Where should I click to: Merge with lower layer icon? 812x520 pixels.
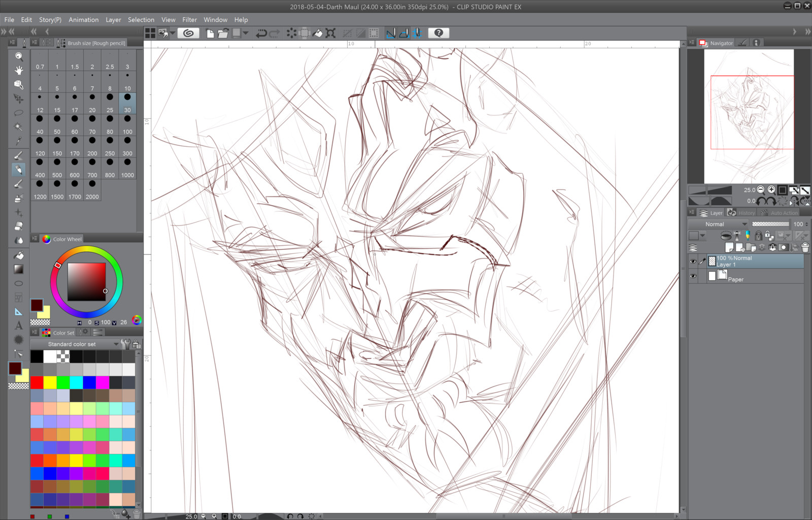click(772, 247)
